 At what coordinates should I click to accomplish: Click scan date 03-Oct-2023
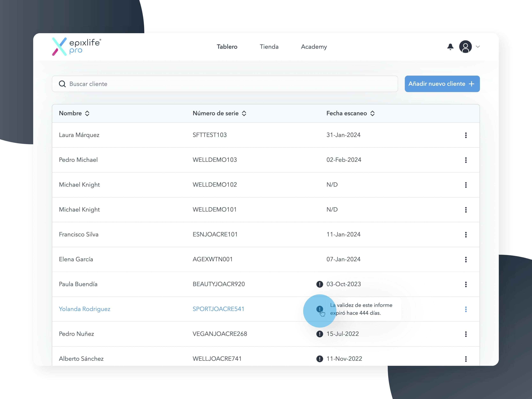(344, 284)
